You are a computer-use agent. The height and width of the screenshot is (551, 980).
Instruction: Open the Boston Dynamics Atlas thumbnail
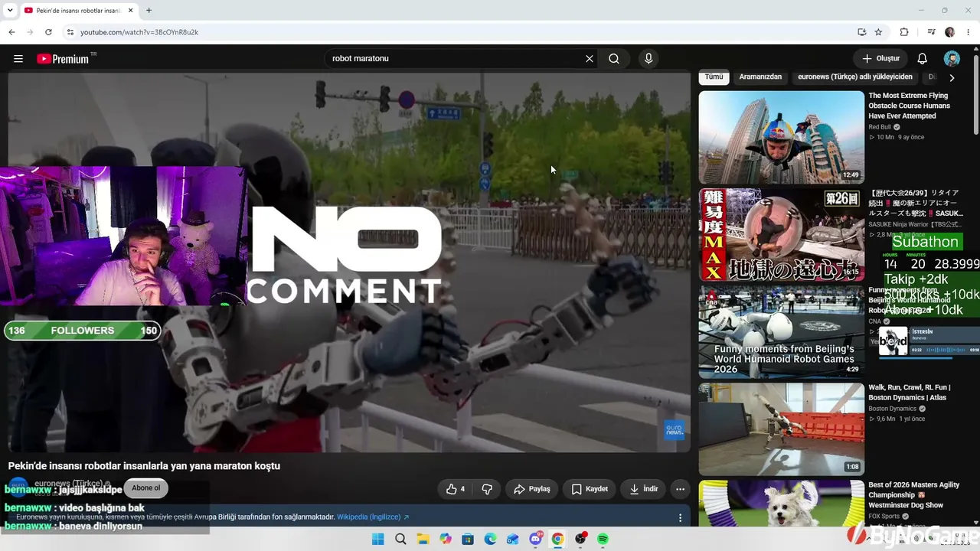coord(781,429)
